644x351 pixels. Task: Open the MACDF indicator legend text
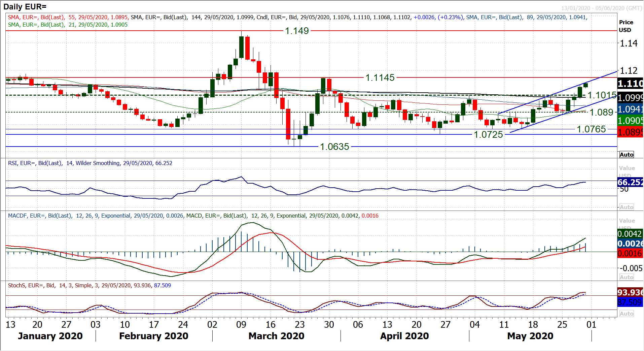click(x=193, y=216)
